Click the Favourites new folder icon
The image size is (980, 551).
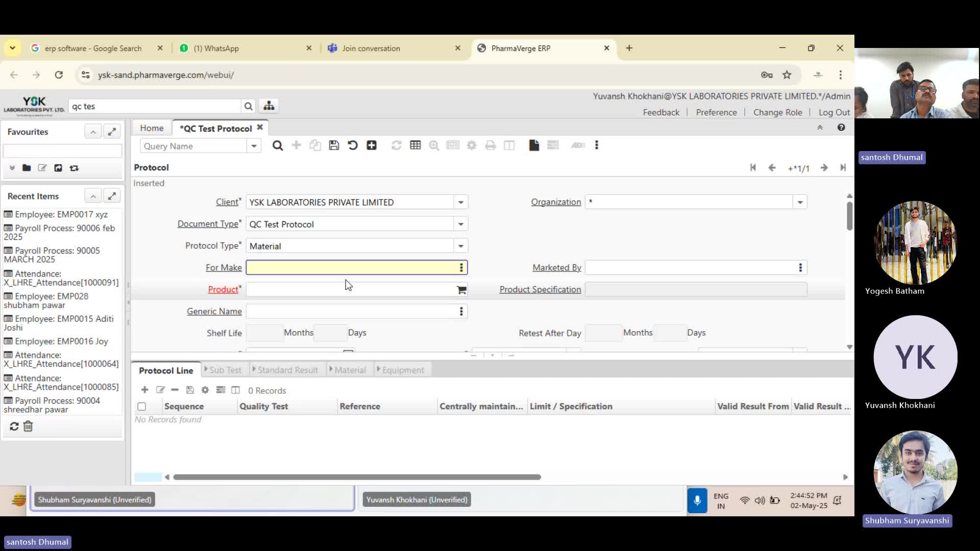click(27, 168)
